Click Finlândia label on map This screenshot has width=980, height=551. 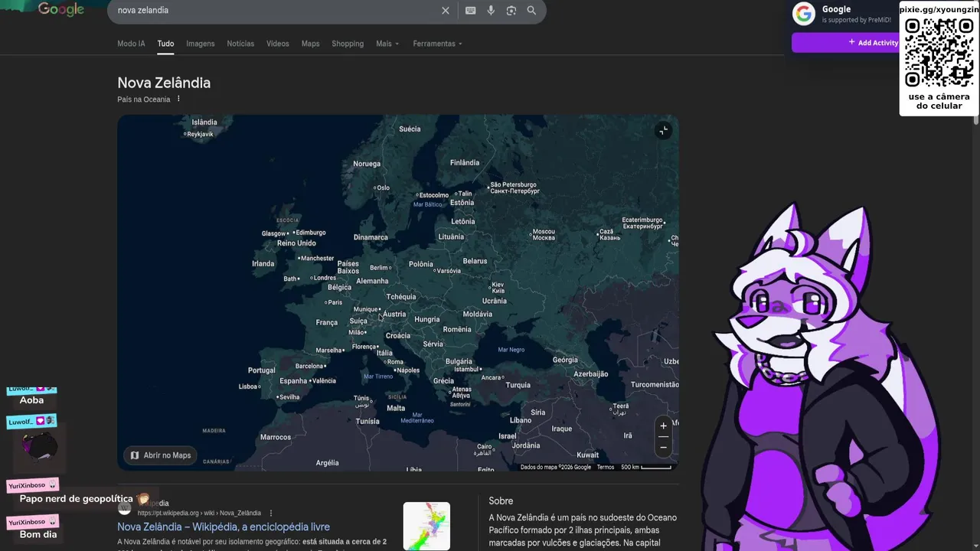[x=465, y=162]
